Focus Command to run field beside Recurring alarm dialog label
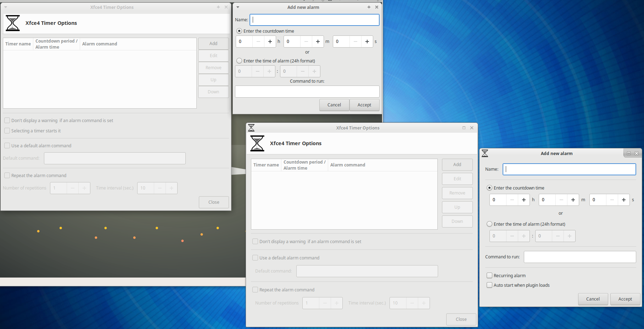 click(x=579, y=257)
